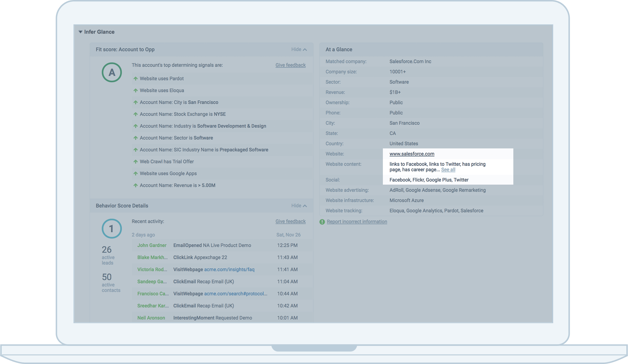
Task: Select Ownership value Public
Action: click(396, 103)
